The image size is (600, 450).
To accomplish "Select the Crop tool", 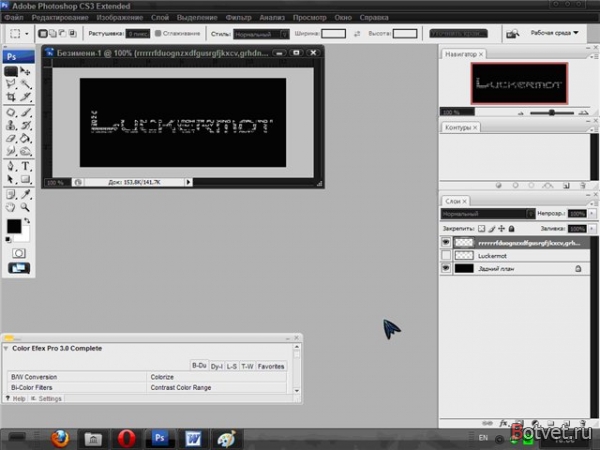I will (11, 97).
